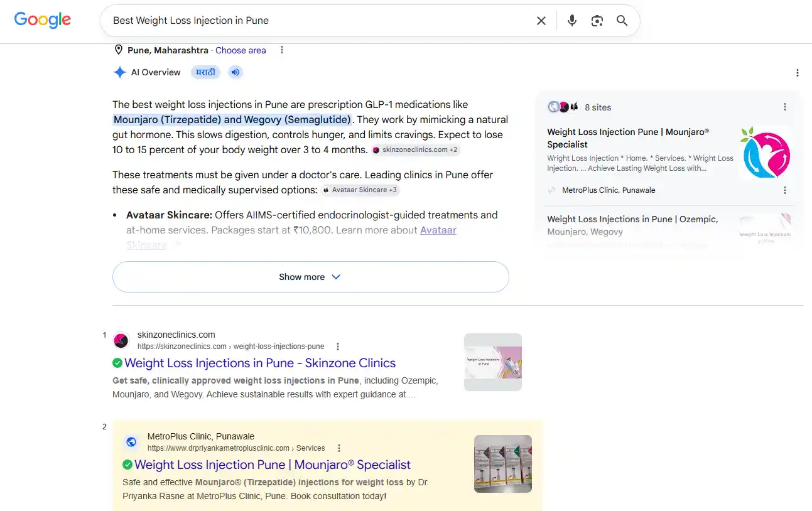The height and width of the screenshot is (511, 812).
Task: Click the 8 sites source icons
Action: pyautogui.click(x=563, y=107)
